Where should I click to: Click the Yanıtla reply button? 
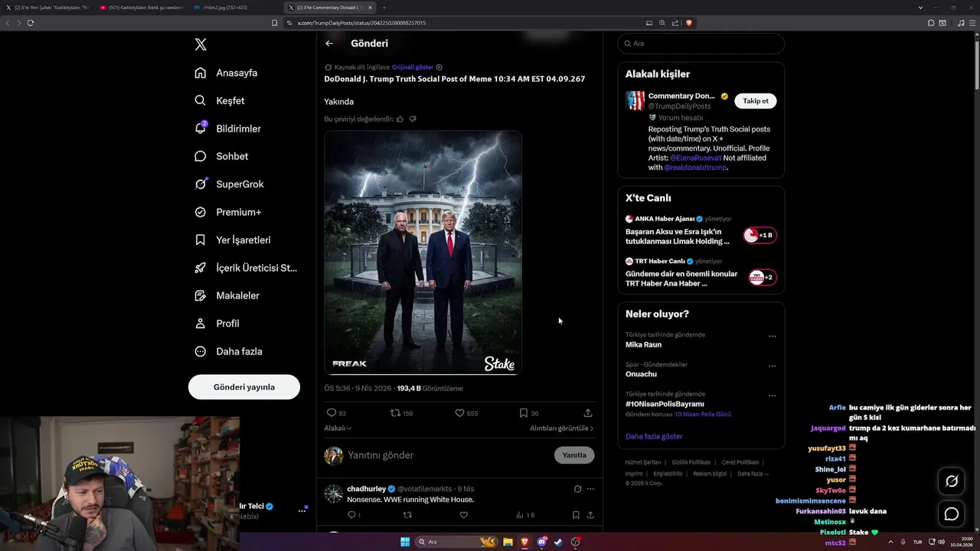(574, 455)
